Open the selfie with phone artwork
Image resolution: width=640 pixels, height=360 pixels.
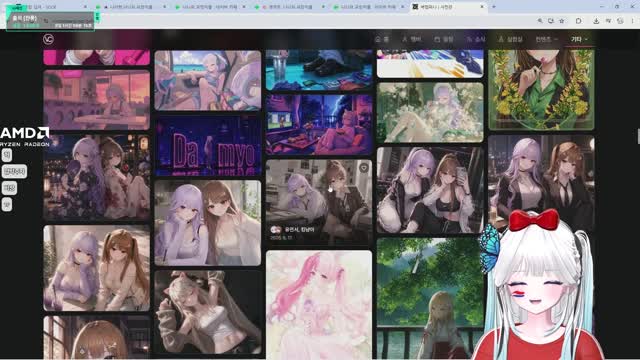[x=430, y=190]
